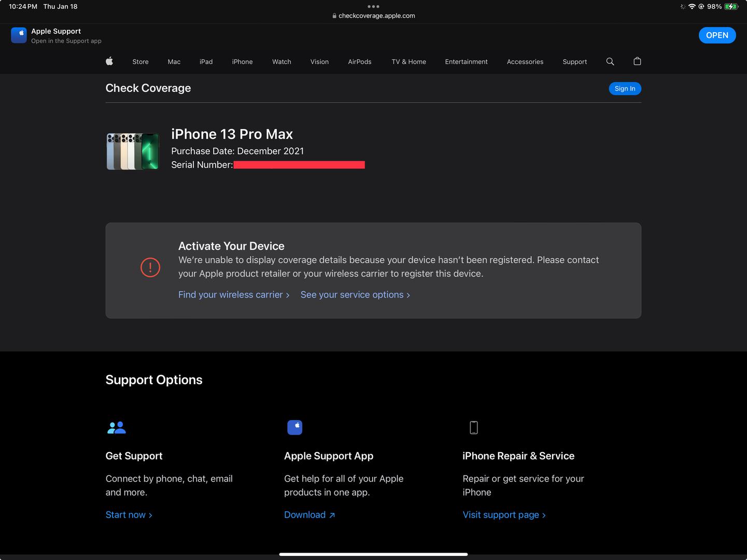Tap the battery status indicator
The width and height of the screenshot is (747, 560).
pos(731,7)
